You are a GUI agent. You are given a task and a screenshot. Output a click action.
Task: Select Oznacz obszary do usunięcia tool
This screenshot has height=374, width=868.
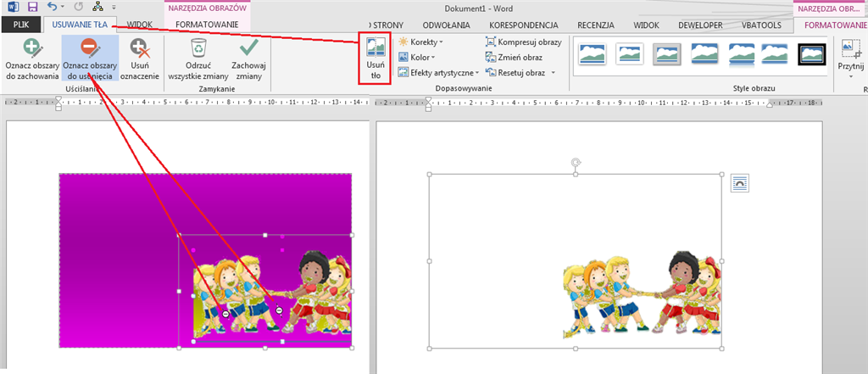[90, 59]
